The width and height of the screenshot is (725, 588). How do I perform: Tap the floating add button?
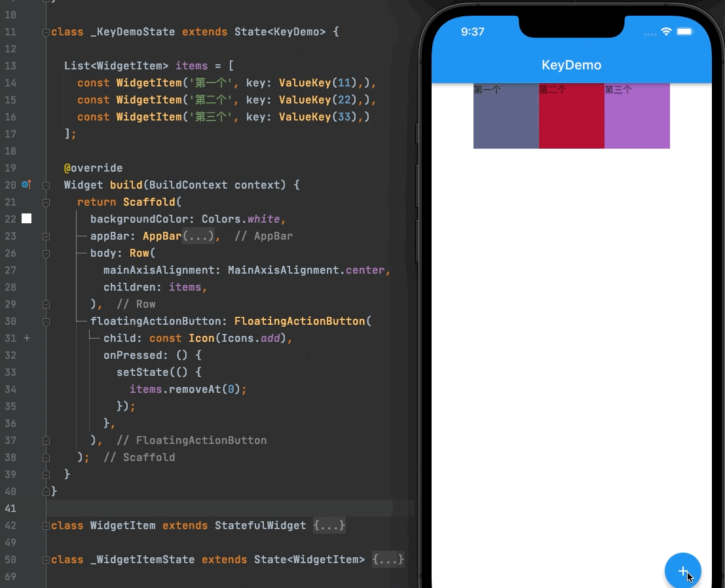pyautogui.click(x=682, y=571)
